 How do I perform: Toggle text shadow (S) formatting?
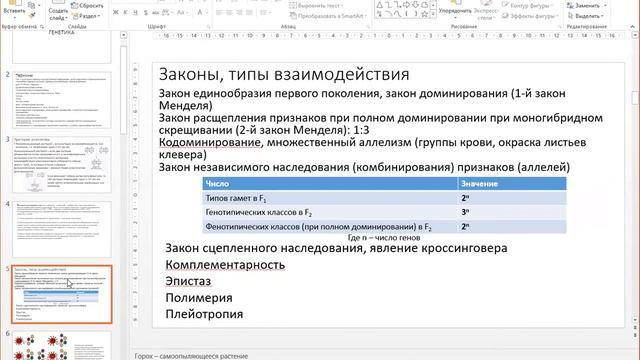coord(145,13)
